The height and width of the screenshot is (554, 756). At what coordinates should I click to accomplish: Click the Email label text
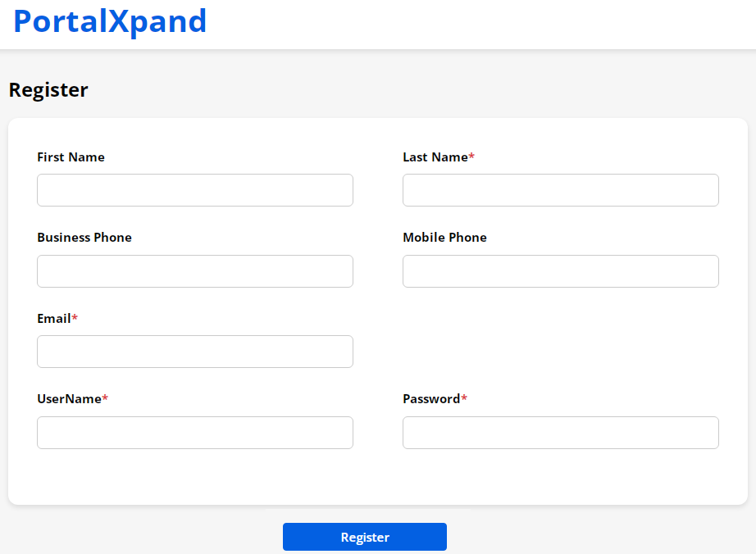click(x=53, y=319)
